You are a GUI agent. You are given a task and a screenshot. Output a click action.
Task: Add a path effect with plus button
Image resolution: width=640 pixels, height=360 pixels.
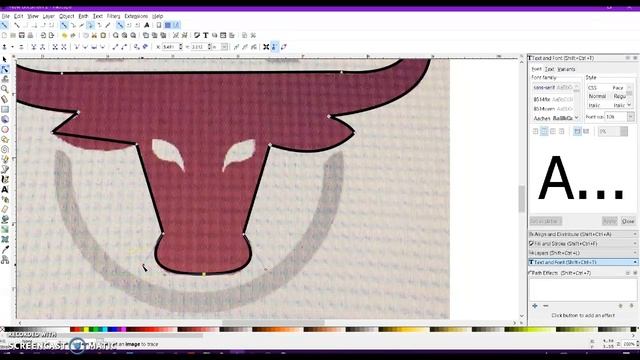point(535,306)
